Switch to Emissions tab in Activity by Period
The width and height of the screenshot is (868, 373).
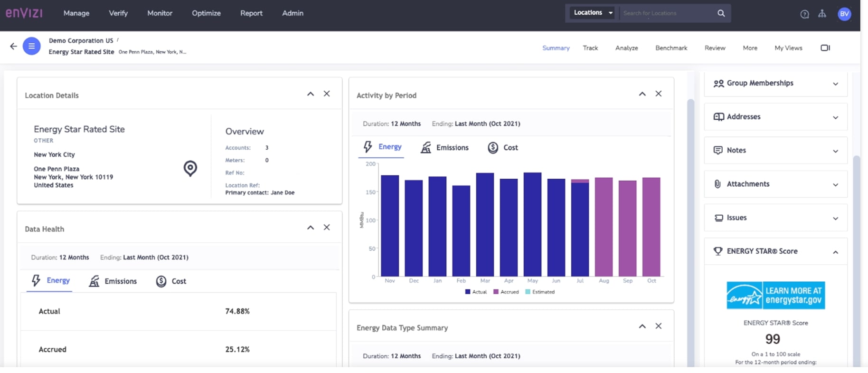(x=444, y=148)
